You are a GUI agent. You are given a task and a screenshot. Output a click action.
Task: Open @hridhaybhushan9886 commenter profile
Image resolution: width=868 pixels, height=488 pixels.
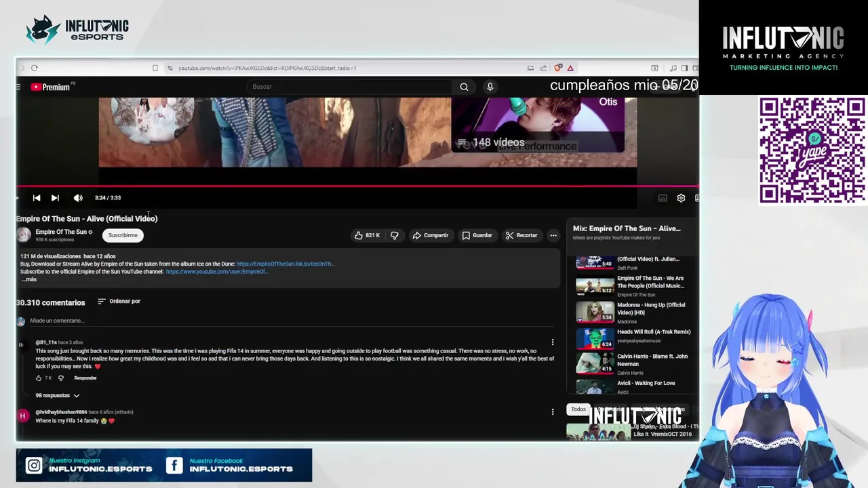tap(61, 412)
